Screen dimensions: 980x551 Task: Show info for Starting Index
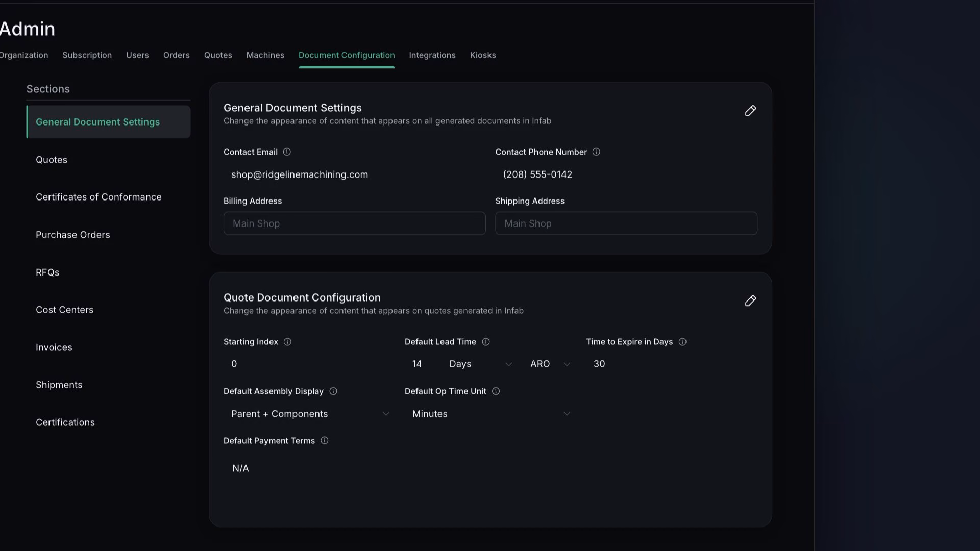(x=287, y=342)
